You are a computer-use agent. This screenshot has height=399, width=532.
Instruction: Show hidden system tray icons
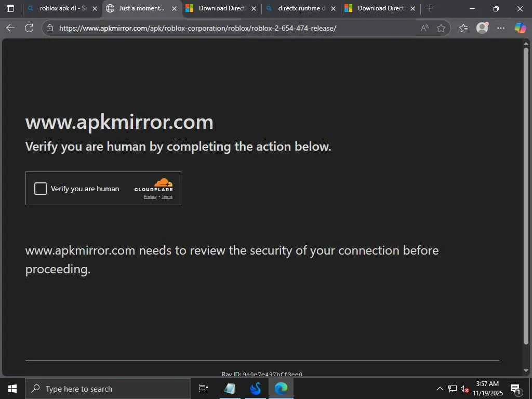click(x=440, y=389)
